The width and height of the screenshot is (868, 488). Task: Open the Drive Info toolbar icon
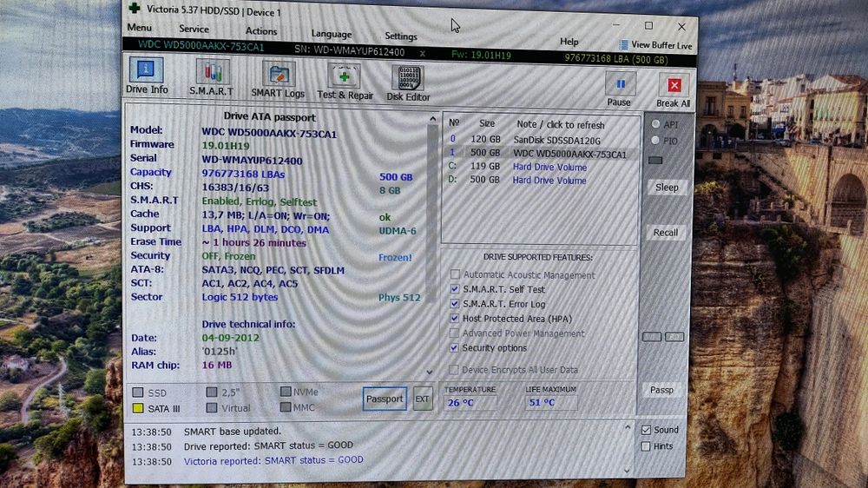(146, 69)
